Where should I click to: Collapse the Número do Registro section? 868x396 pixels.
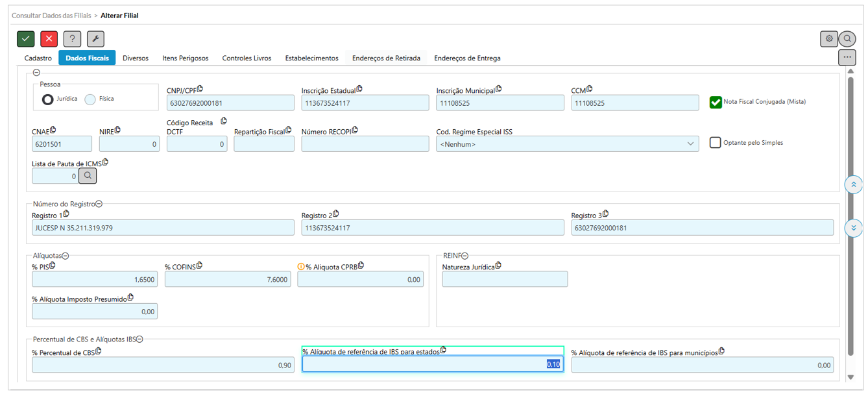[x=99, y=204]
